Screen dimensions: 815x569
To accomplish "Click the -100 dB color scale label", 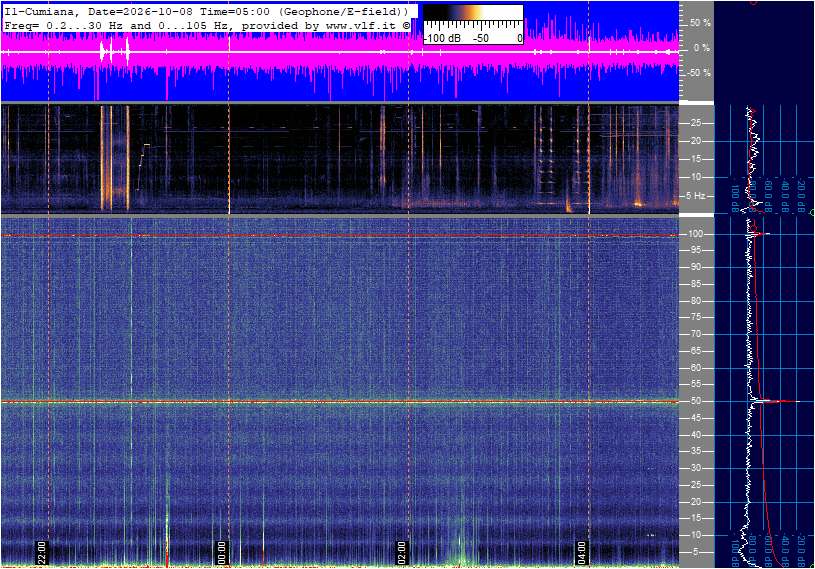I will [442, 38].
